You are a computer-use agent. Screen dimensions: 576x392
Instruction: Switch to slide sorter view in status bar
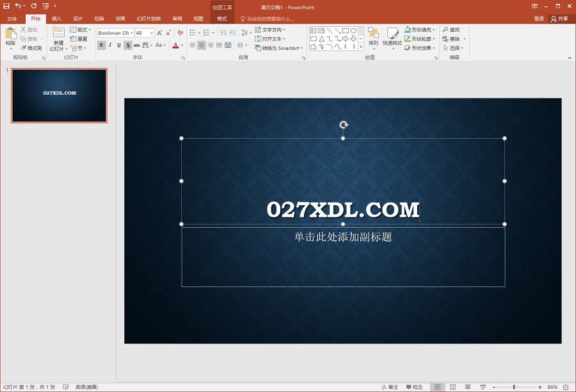[x=452, y=387]
